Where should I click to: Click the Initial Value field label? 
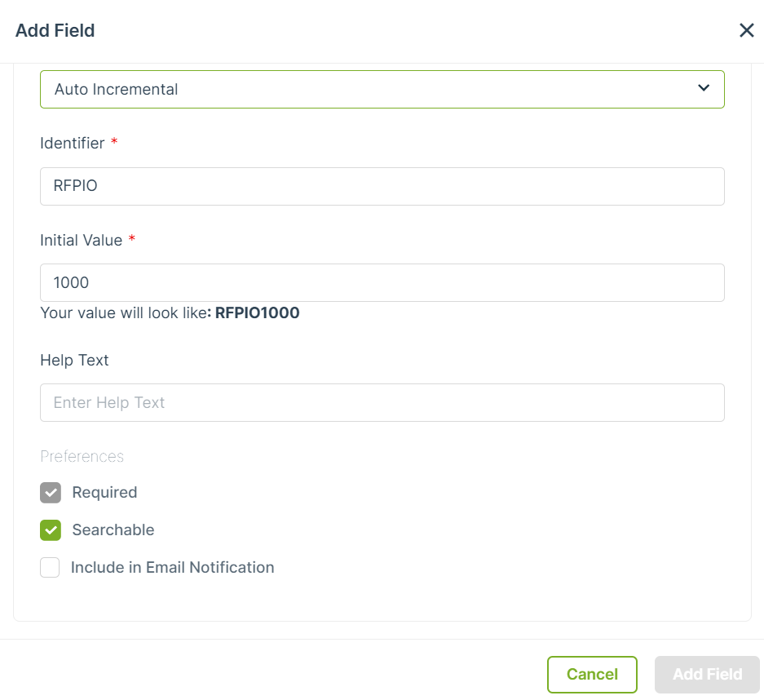pyautogui.click(x=81, y=241)
